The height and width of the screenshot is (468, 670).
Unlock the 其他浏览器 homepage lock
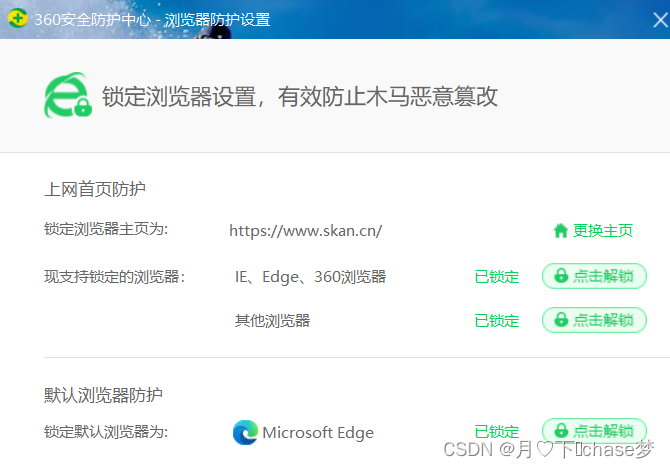coord(594,320)
